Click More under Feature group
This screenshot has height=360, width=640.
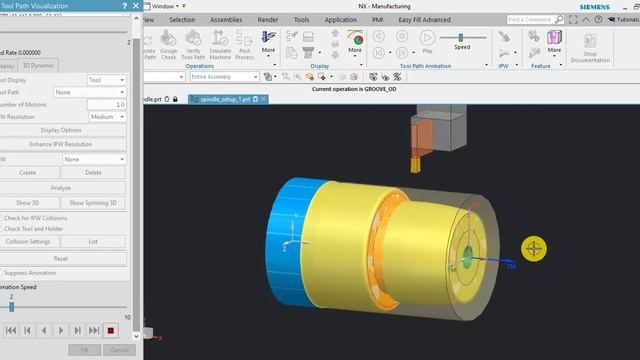[x=554, y=44]
